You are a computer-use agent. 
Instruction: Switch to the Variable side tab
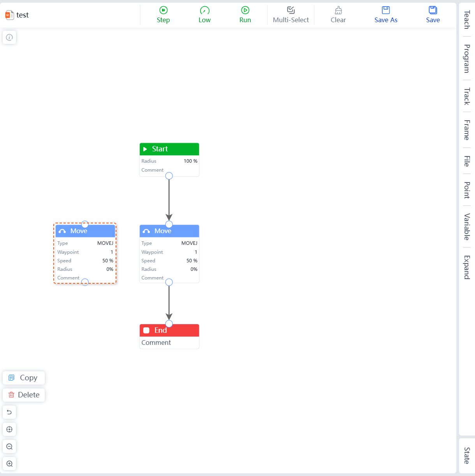pos(466,227)
